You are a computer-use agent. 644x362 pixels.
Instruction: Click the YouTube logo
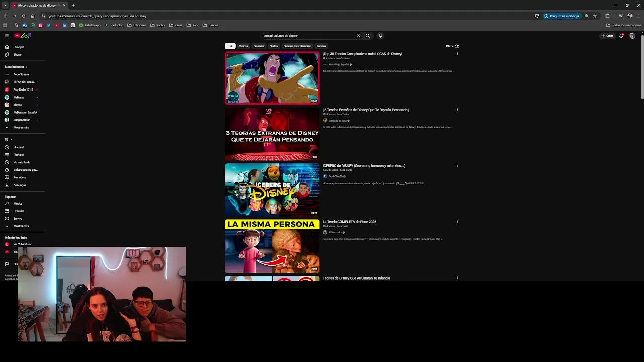(x=23, y=36)
